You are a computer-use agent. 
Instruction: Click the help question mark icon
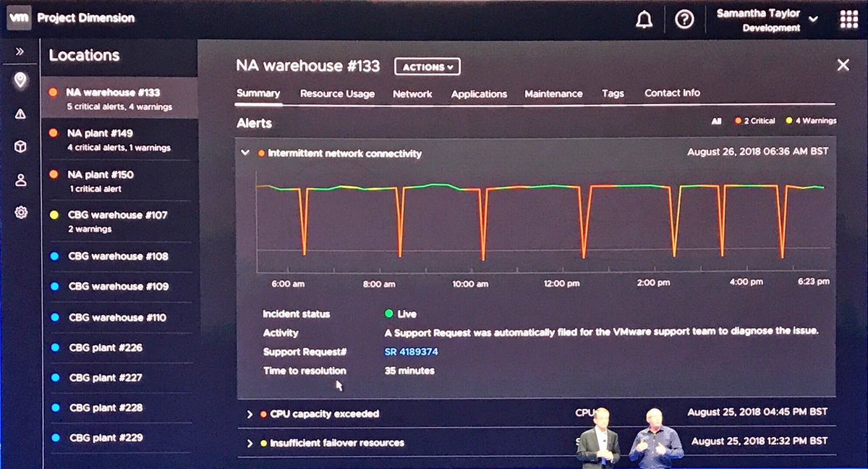tap(684, 20)
